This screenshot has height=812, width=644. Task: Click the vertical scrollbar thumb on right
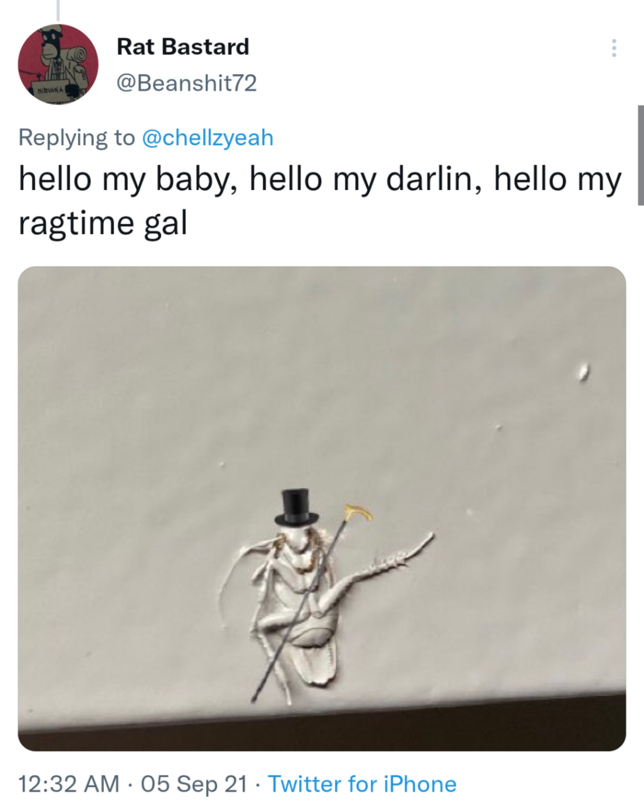(x=640, y=155)
